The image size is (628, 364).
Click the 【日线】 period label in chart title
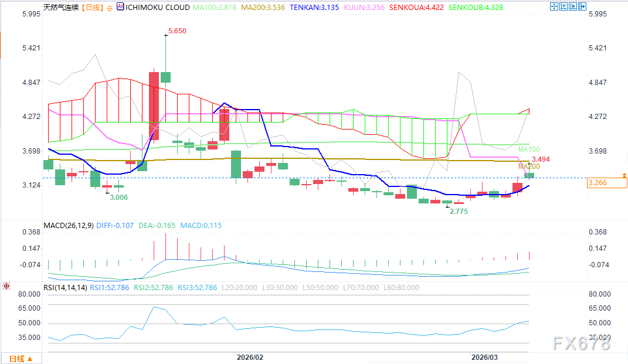click(91, 8)
